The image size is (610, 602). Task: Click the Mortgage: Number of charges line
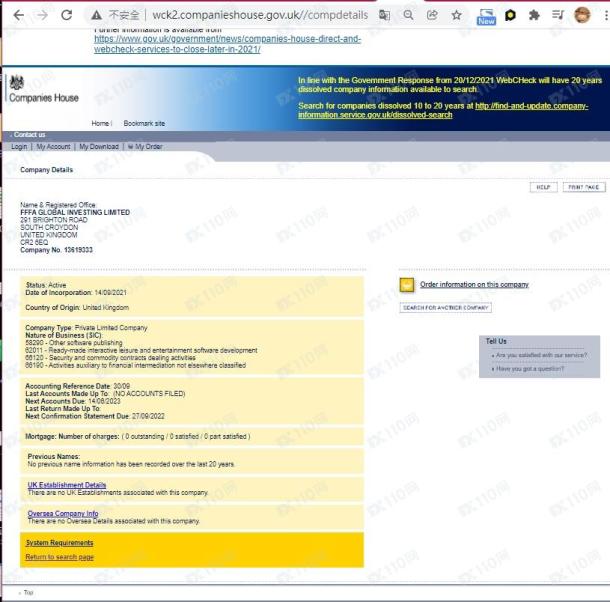point(138,437)
